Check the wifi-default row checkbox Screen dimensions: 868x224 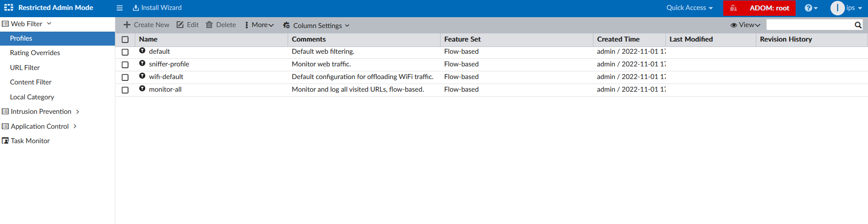pos(125,78)
